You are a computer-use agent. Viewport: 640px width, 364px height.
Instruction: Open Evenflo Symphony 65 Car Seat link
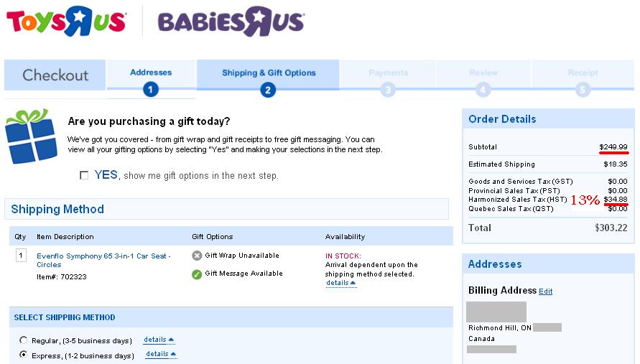(x=103, y=261)
